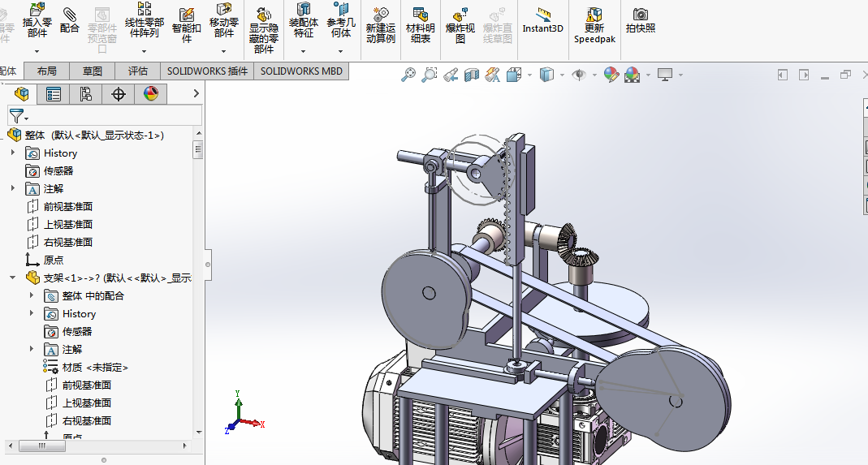Collapse the 支架<1> component node
This screenshot has width=868, height=465.
point(12,278)
